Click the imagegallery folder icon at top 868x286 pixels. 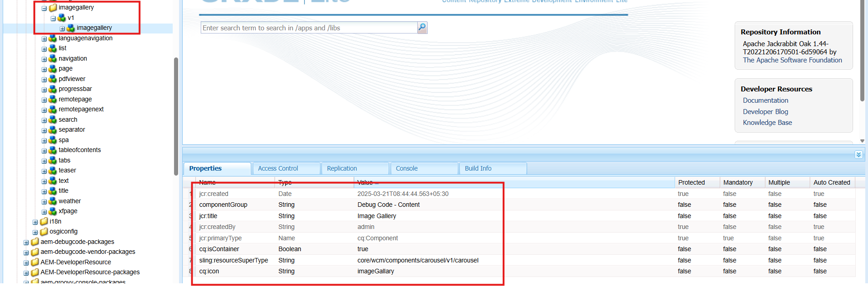(53, 8)
